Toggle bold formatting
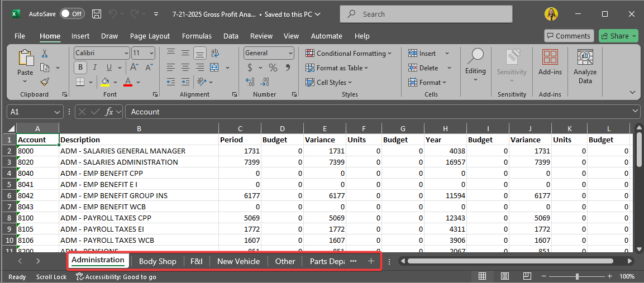The height and width of the screenshot is (283, 644). point(80,68)
